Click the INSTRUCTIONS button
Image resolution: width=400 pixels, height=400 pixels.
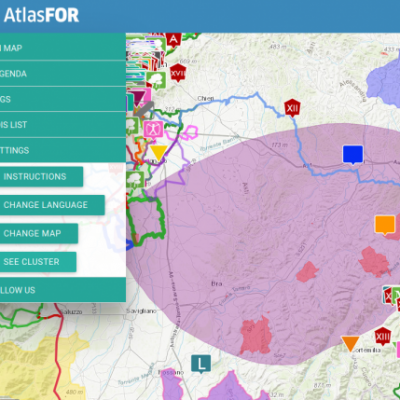[x=41, y=176]
